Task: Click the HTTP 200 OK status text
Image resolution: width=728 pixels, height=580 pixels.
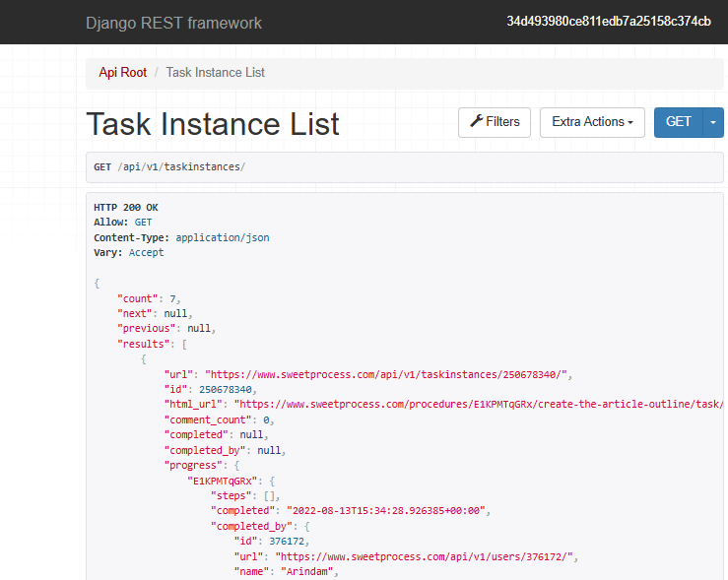Action: [125, 208]
